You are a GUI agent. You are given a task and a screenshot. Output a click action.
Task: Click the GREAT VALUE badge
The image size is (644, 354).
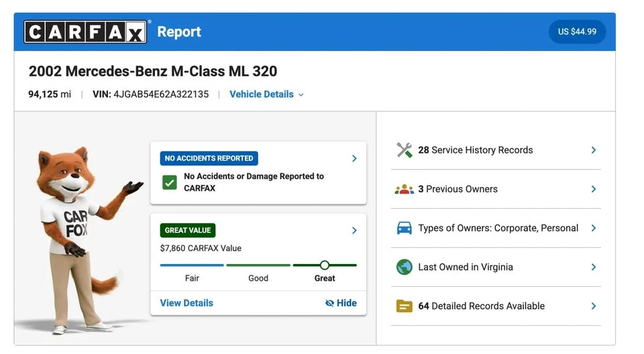(x=188, y=230)
